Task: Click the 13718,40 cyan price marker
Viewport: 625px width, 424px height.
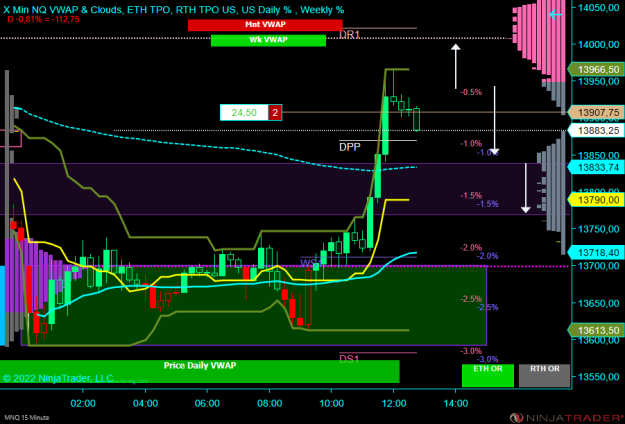Action: (598, 252)
